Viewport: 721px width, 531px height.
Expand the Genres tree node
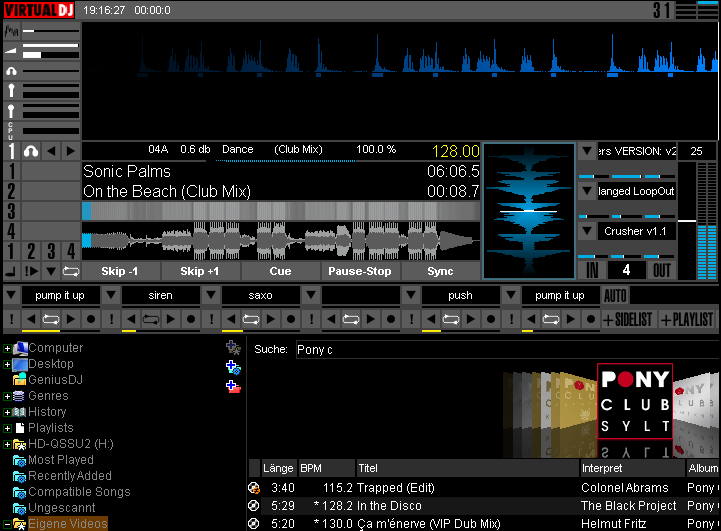pyautogui.click(x=7, y=396)
